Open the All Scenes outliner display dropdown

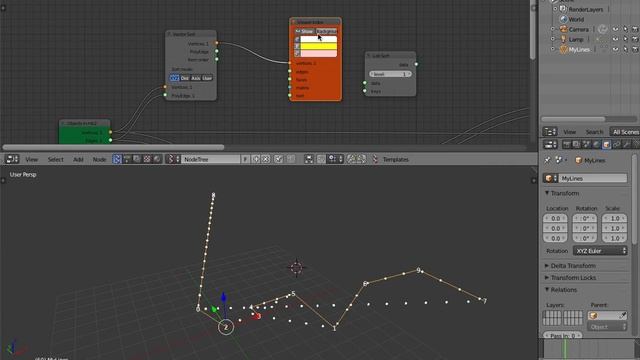[624, 131]
